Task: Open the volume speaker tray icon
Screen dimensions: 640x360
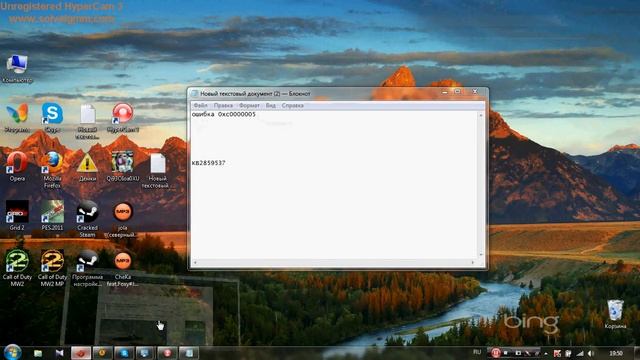Action: (x=591, y=353)
